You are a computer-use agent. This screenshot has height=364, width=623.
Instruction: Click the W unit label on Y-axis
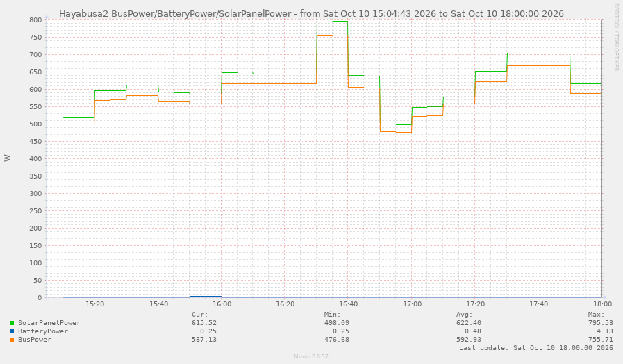pyautogui.click(x=7, y=158)
